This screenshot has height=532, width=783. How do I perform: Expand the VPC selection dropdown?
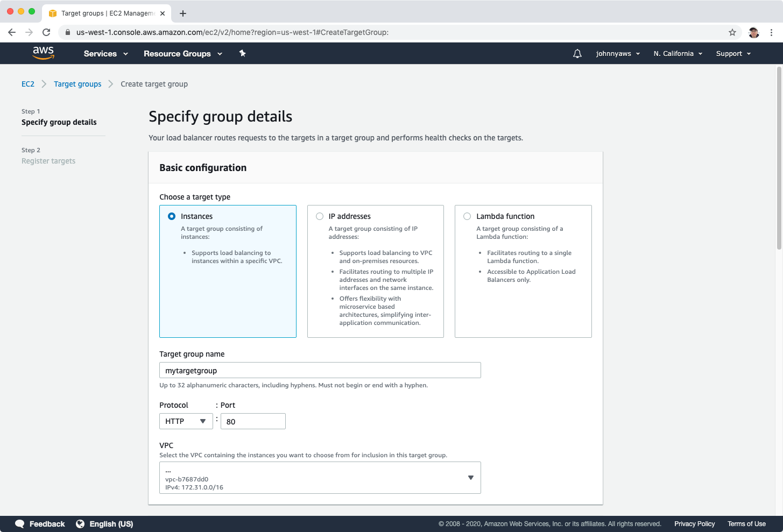[x=320, y=478]
